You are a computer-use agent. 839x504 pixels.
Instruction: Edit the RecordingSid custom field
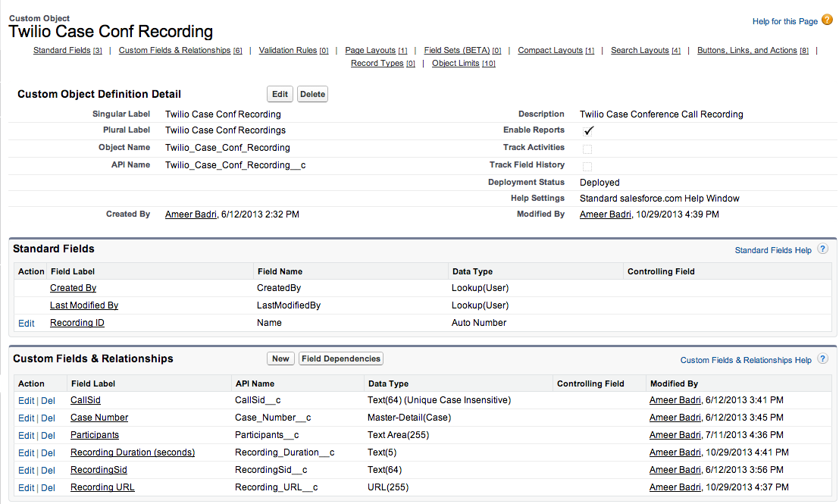click(27, 471)
